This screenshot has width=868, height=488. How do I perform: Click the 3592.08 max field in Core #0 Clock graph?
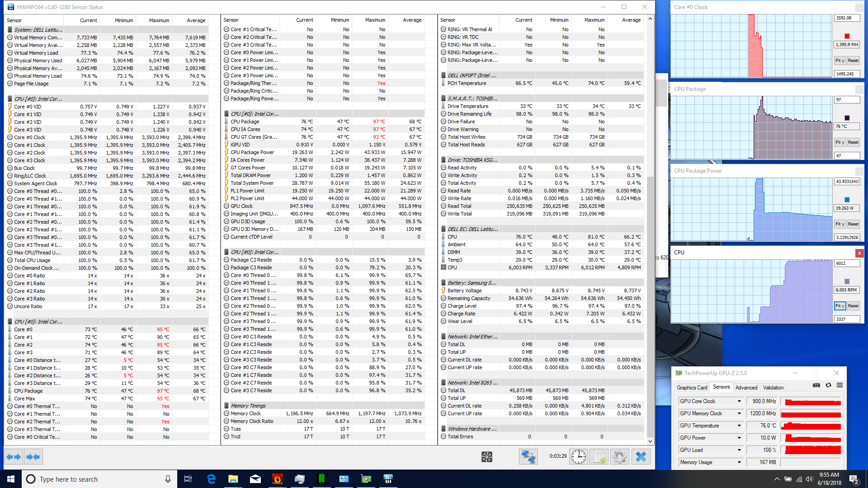pyautogui.click(x=847, y=18)
